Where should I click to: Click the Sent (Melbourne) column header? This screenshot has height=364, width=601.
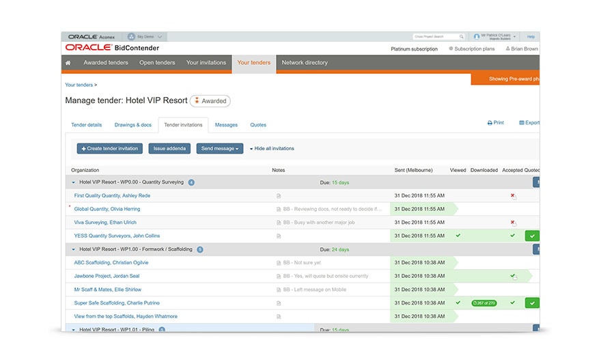coord(414,170)
